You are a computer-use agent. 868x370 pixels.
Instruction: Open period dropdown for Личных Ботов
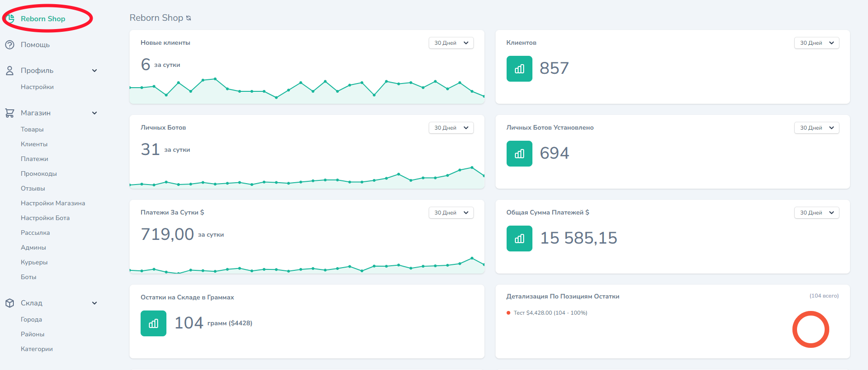(451, 128)
